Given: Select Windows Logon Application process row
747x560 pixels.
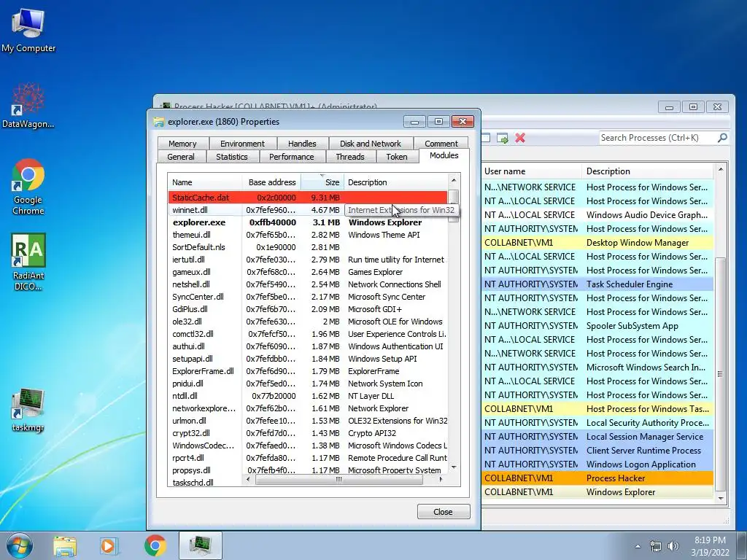Looking at the screenshot, I should 597,464.
